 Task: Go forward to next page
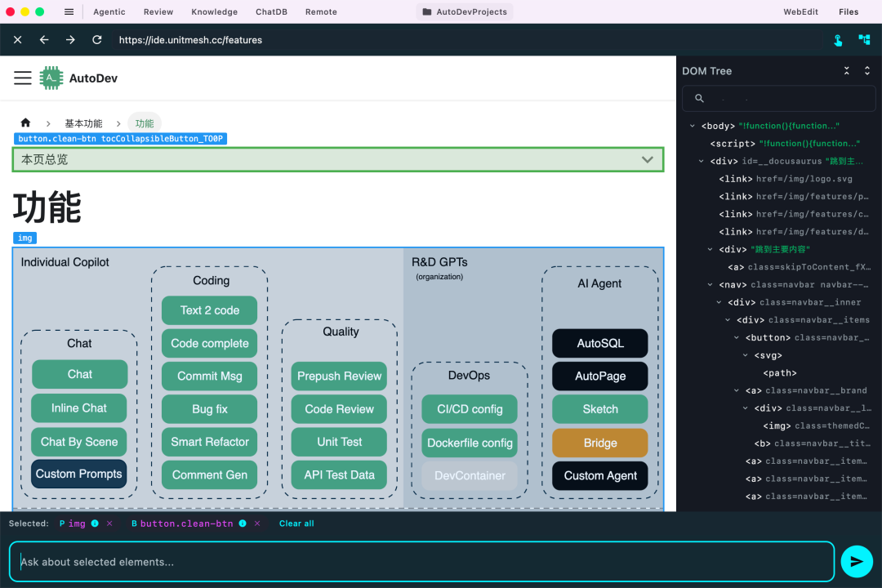(x=70, y=40)
